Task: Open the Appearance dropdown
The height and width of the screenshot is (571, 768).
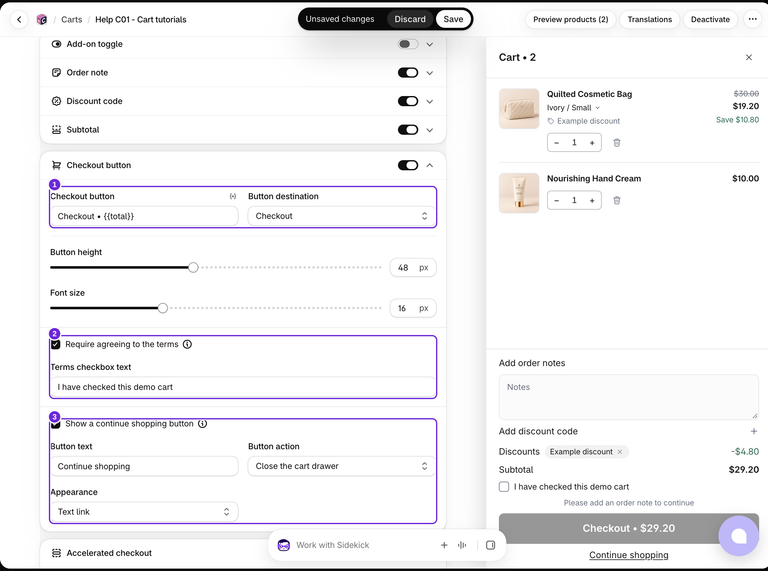Action: [x=144, y=512]
